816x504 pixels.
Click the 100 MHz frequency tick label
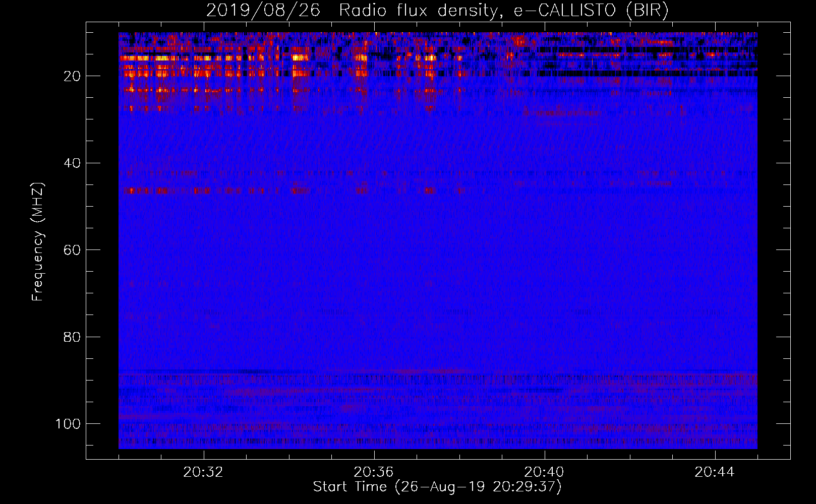68,423
